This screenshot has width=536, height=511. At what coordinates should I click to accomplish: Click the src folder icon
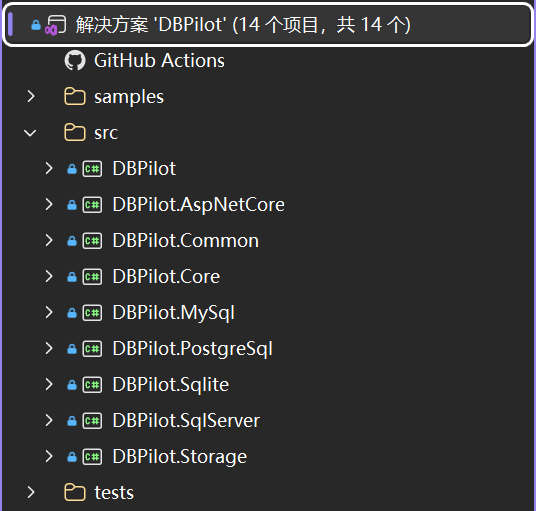pyautogui.click(x=75, y=132)
